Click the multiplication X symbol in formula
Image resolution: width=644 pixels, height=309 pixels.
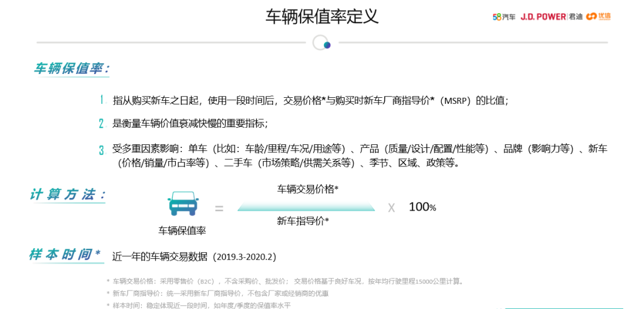[x=391, y=208]
